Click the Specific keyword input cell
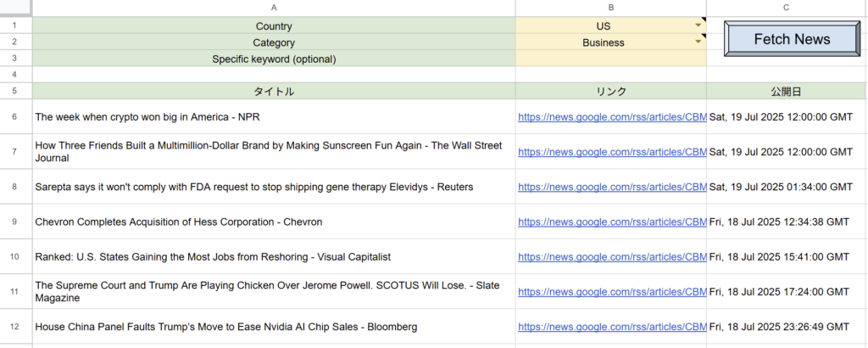Screen dimensions: 868x348 610,59
